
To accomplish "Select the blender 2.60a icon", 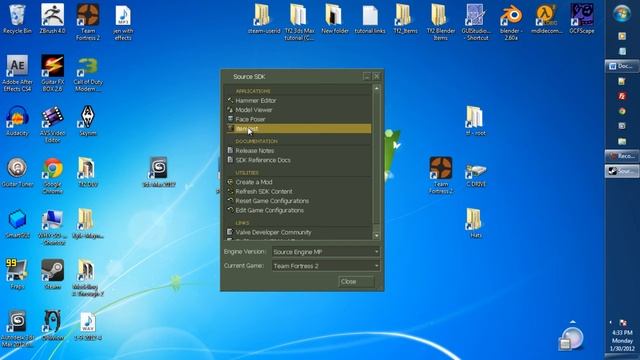I will [x=511, y=22].
